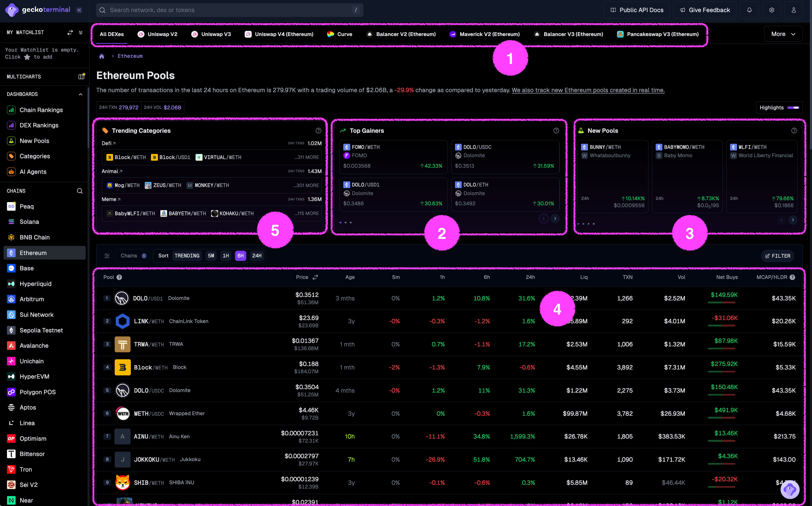Open the FILTER button
812x506 pixels.
click(778, 256)
